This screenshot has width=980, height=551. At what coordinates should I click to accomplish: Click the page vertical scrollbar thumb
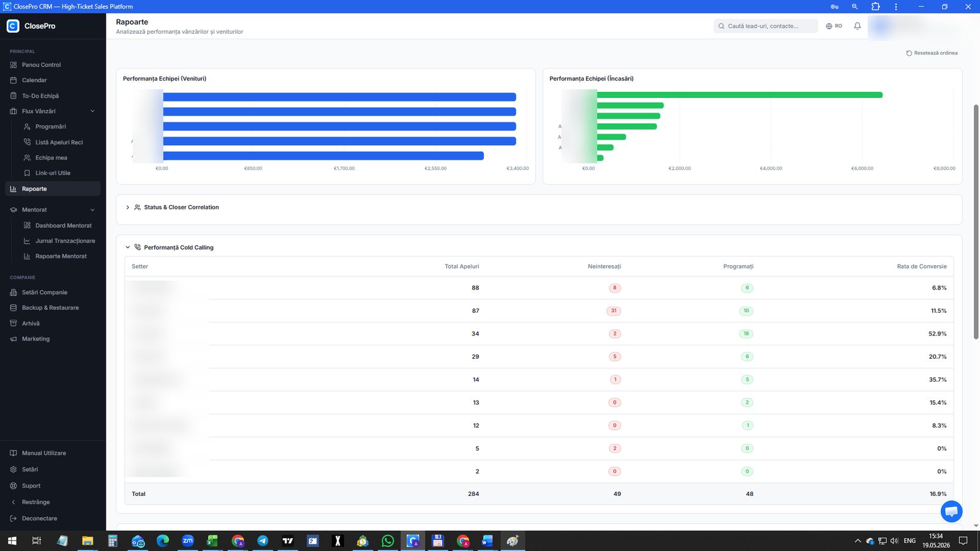(976, 222)
